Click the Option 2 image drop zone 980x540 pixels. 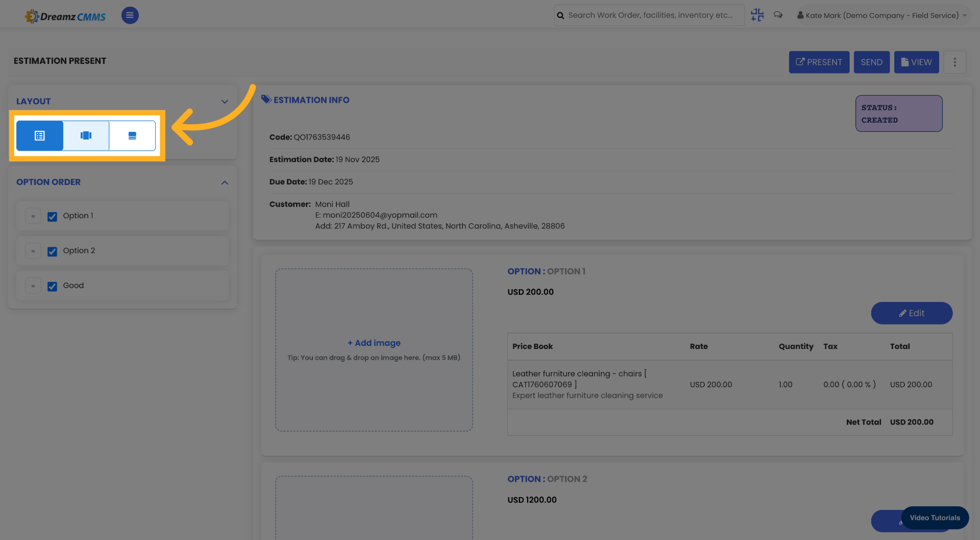374,507
